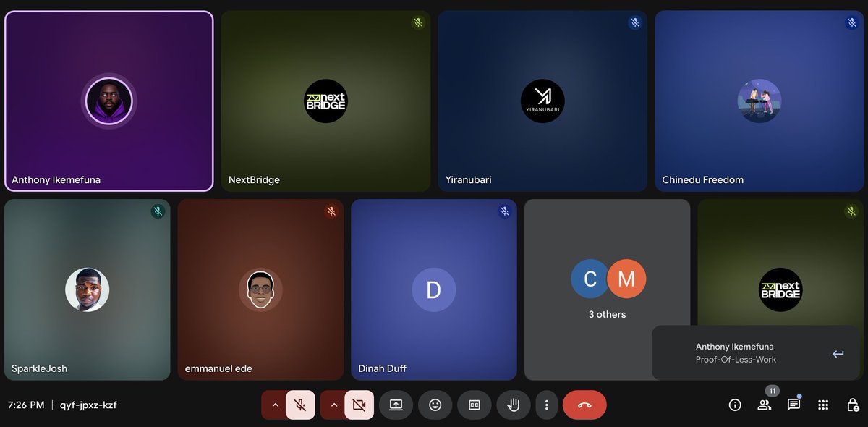Open the emoji reactions button
This screenshot has height=427, width=868.
435,405
